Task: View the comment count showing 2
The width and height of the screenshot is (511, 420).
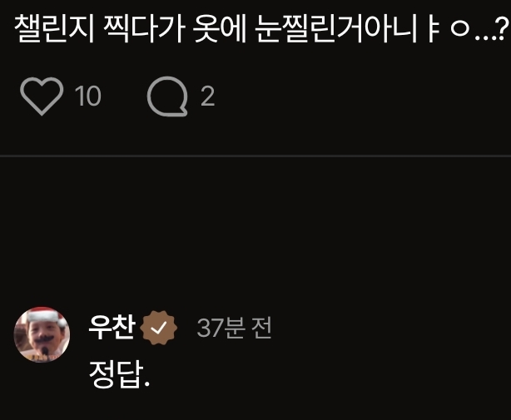Action: pyautogui.click(x=207, y=96)
